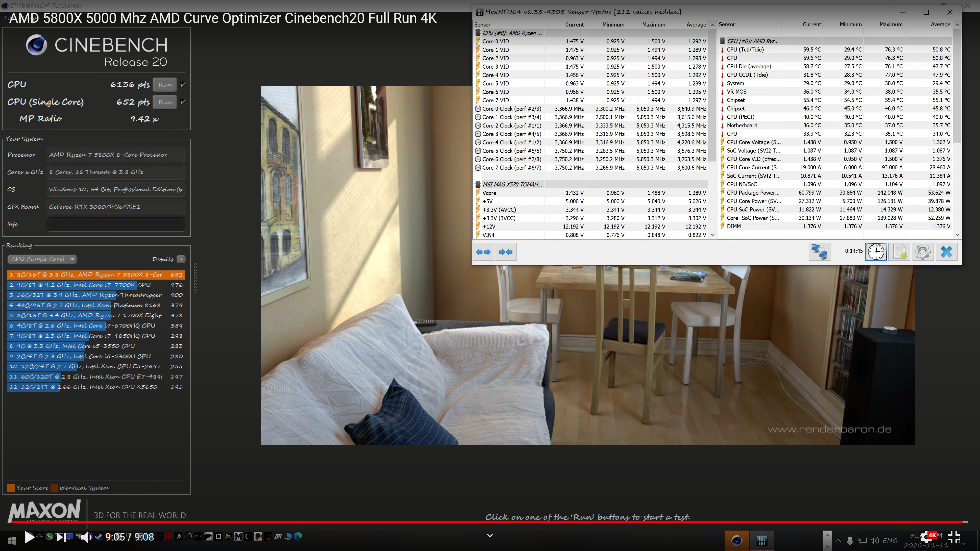Click the down chevron below the video
This screenshot has height=551, width=980.
(x=490, y=535)
